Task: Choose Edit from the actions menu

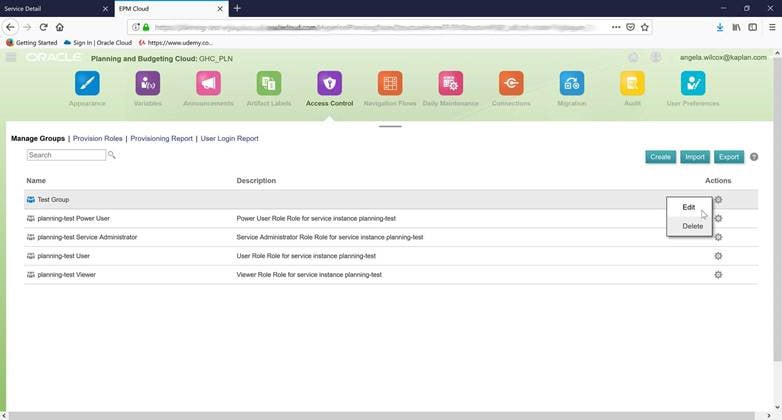Action: click(x=689, y=207)
